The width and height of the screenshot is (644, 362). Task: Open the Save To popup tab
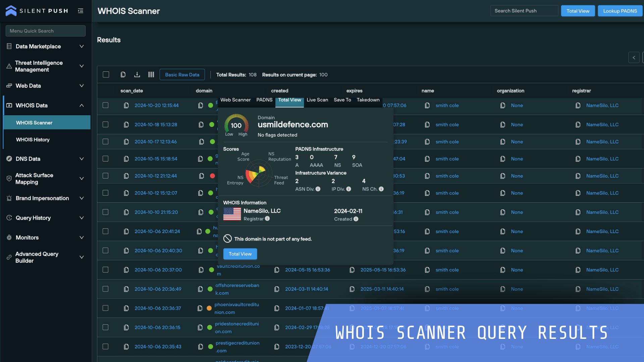click(x=342, y=100)
